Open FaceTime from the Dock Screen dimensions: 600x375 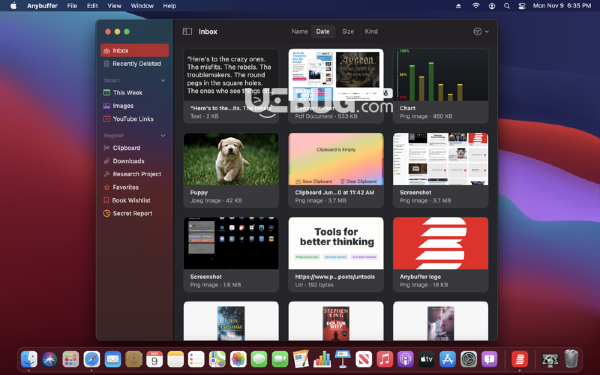280,359
